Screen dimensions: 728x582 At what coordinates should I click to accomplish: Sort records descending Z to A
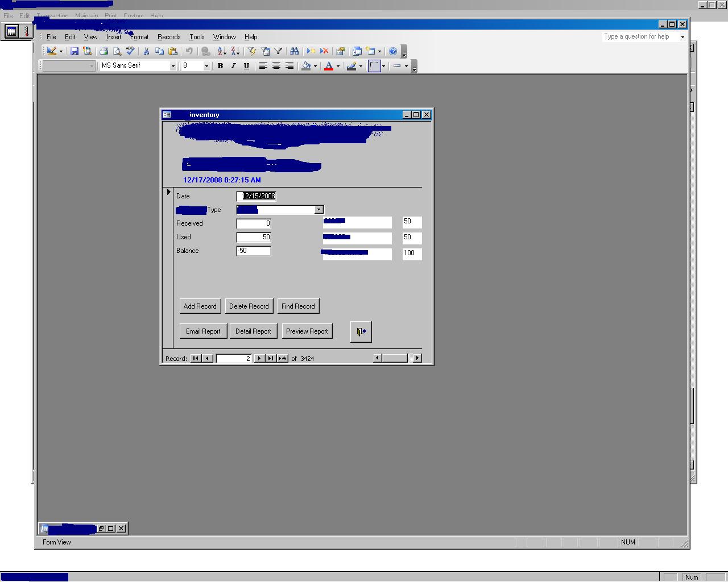point(235,51)
